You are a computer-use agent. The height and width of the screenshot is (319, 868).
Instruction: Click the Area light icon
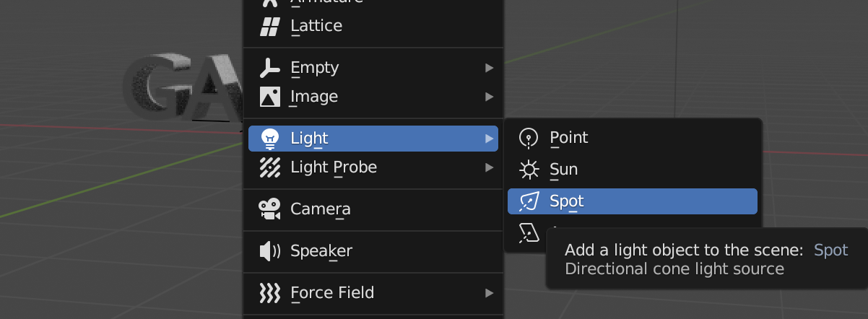pyautogui.click(x=529, y=232)
